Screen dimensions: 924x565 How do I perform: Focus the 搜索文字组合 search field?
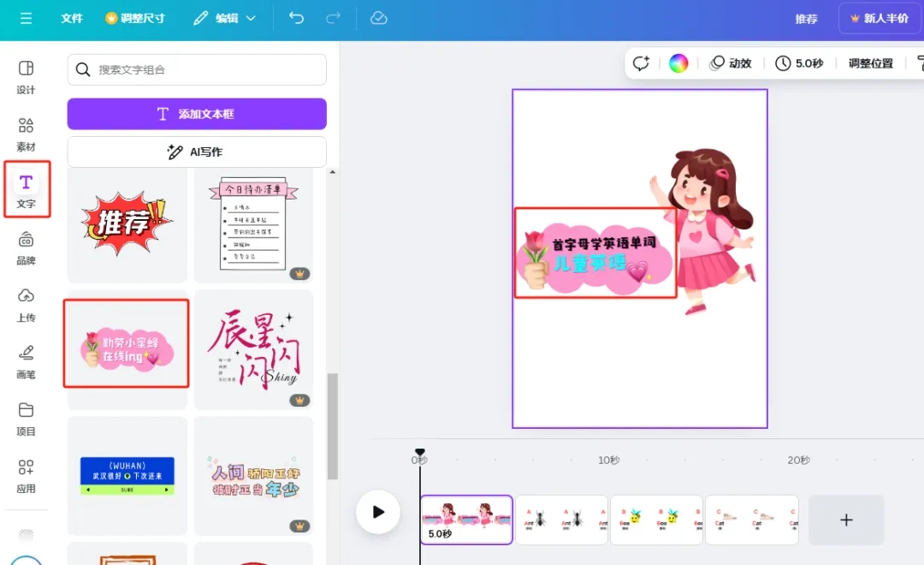coord(197,69)
